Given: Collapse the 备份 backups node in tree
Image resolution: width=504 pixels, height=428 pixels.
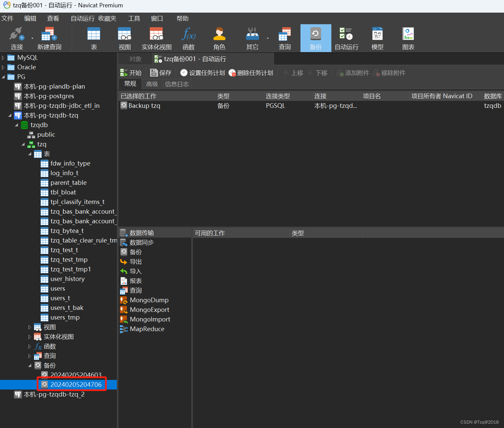Looking at the screenshot, I should 30,366.
